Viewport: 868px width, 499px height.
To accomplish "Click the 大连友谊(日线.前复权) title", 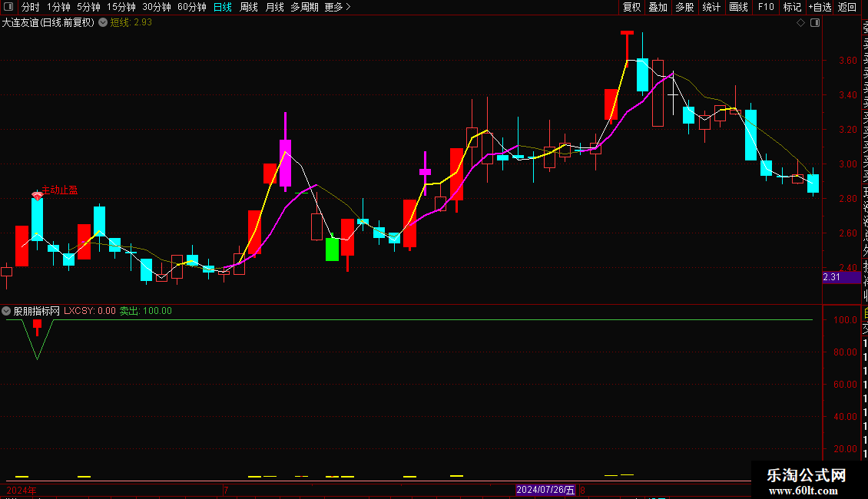I will click(x=48, y=23).
